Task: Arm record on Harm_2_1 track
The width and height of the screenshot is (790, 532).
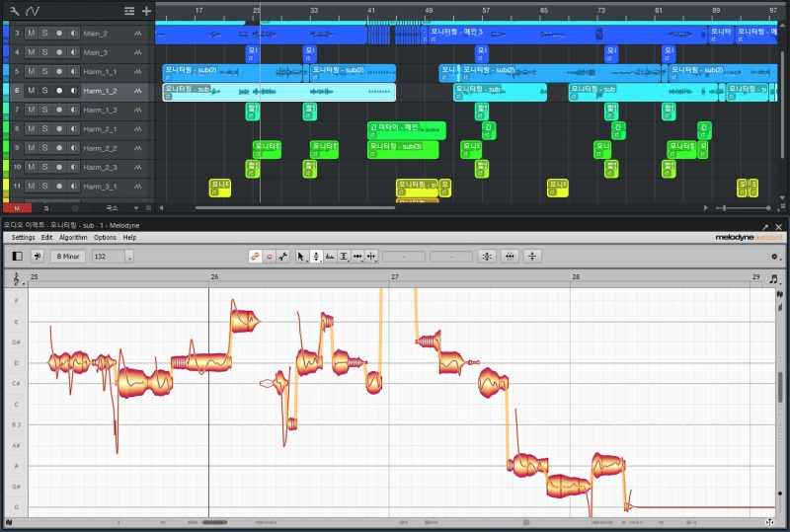Action: 59,128
